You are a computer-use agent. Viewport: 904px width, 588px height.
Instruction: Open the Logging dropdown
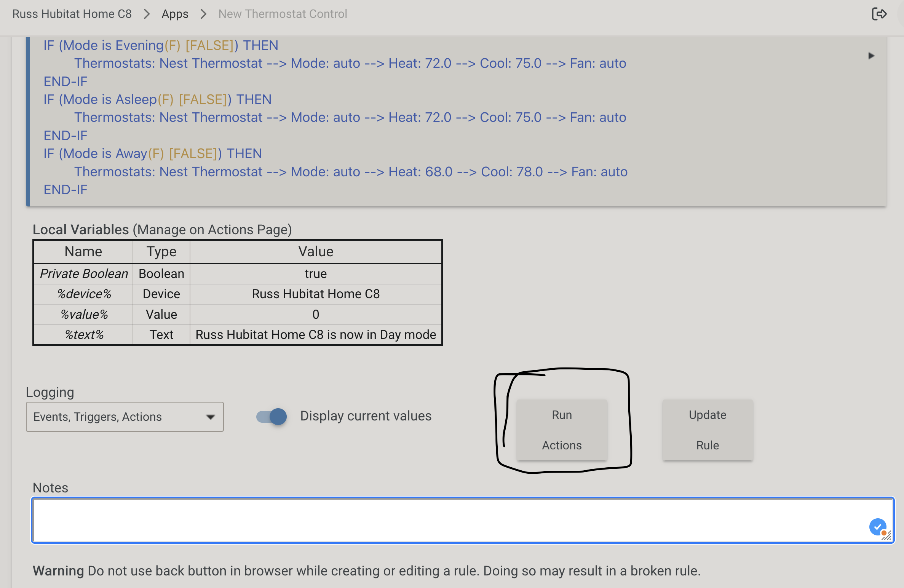point(125,417)
